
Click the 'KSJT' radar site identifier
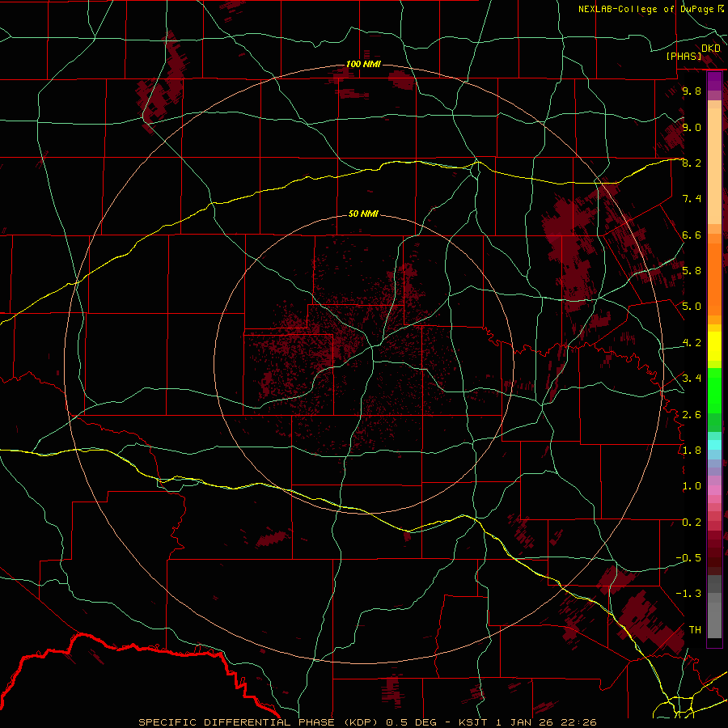(473, 722)
